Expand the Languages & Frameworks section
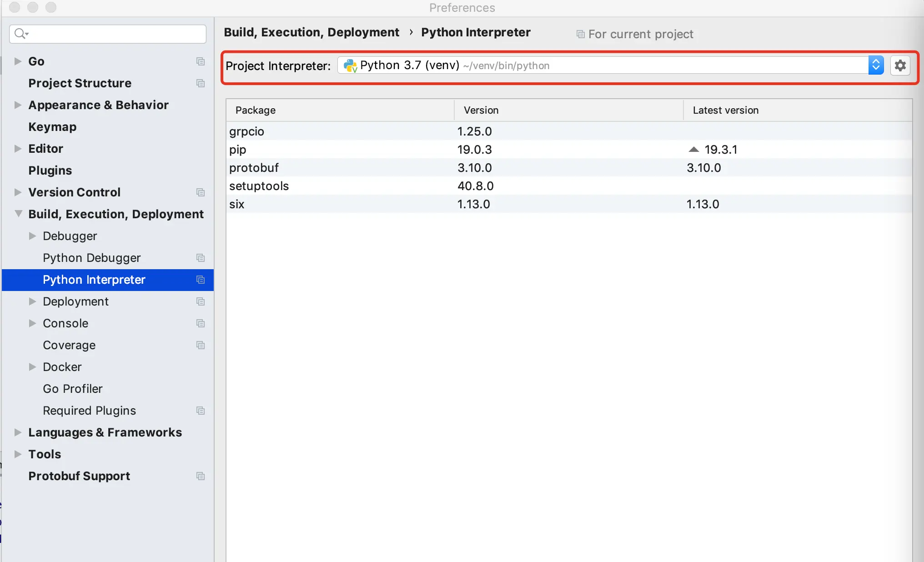 (x=18, y=432)
